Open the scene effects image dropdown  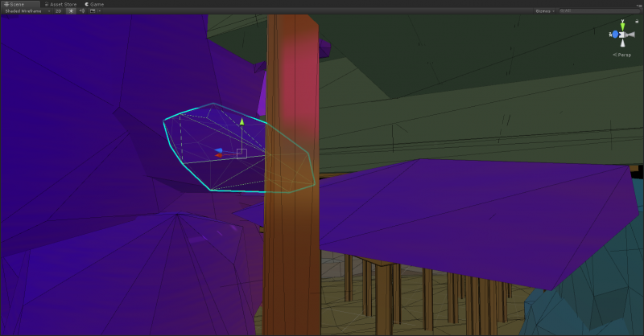(x=94, y=11)
